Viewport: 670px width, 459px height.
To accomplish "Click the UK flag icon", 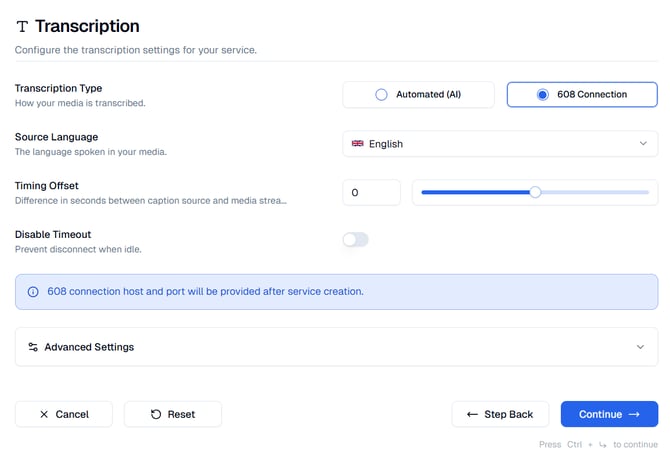I will tap(357, 144).
